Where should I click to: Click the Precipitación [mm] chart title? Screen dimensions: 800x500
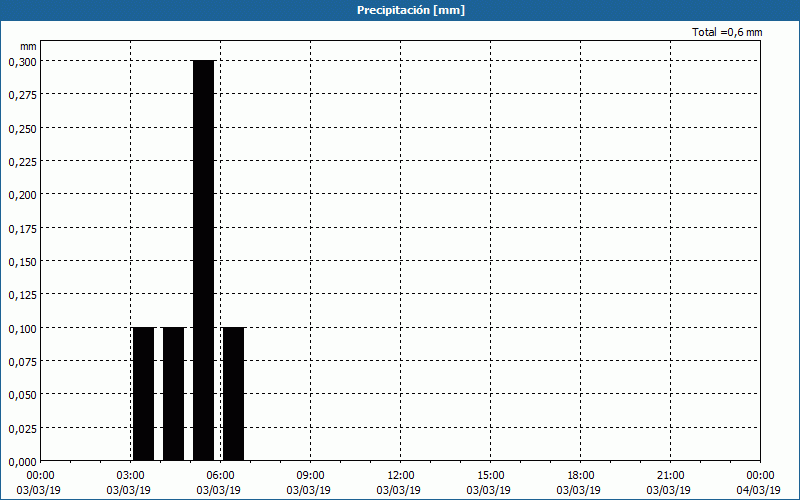click(411, 10)
